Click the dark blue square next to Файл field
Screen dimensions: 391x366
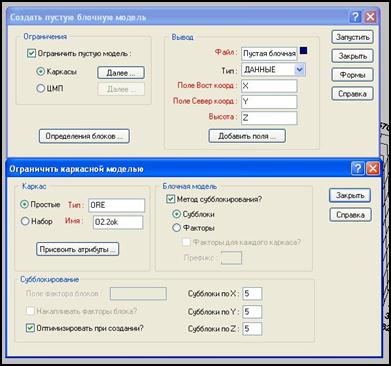303,51
